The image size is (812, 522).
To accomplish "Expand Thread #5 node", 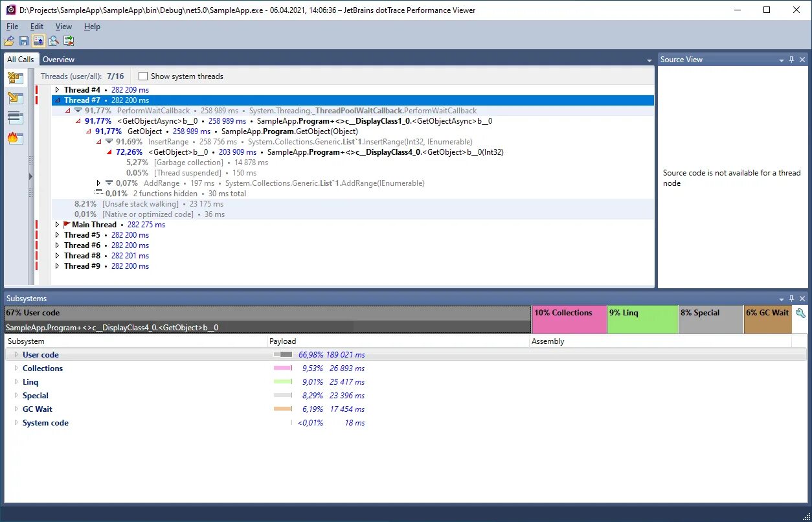I will (57, 235).
